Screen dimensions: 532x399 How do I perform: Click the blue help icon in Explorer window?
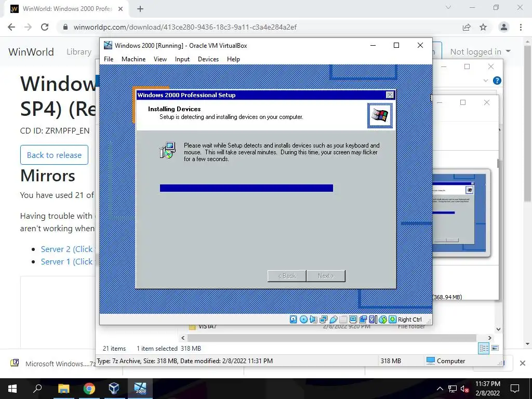coord(497,81)
